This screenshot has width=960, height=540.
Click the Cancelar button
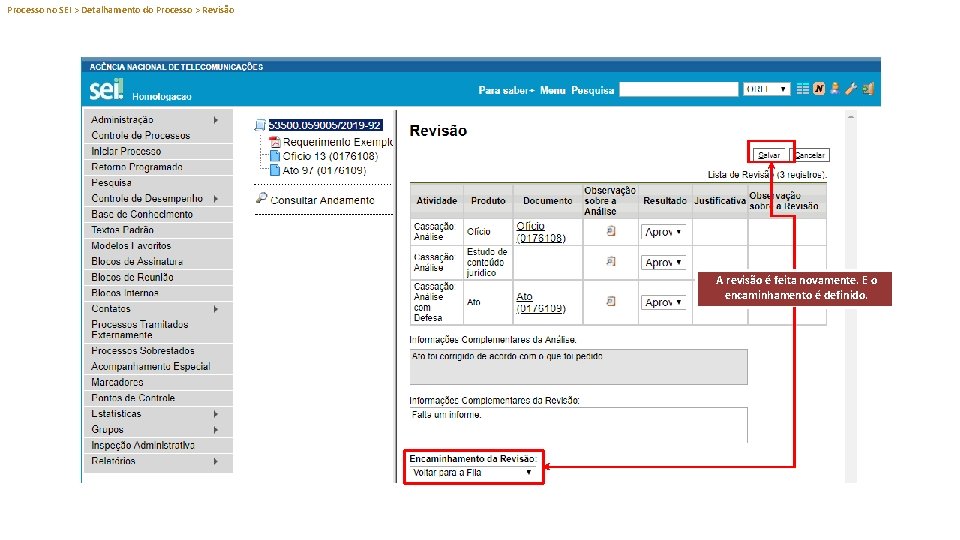click(x=810, y=155)
